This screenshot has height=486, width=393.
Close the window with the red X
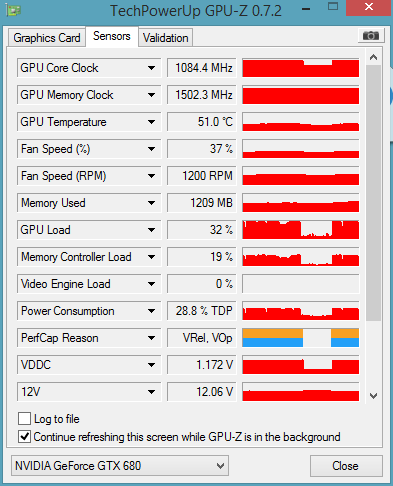point(368,7)
